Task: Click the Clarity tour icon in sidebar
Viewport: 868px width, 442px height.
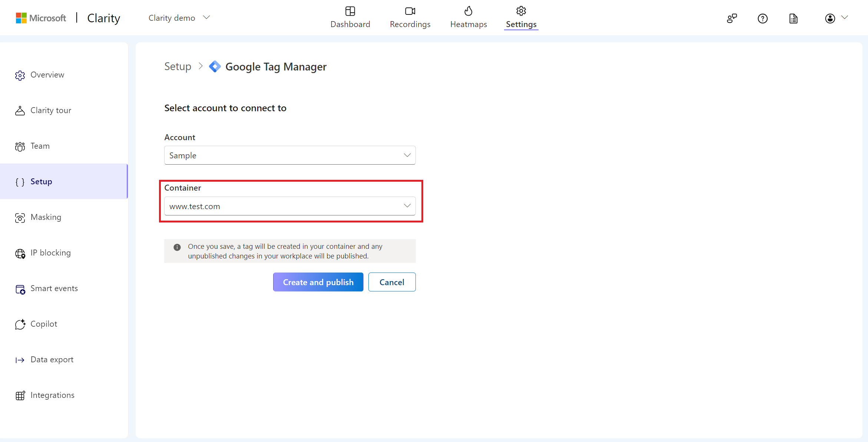Action: (20, 110)
